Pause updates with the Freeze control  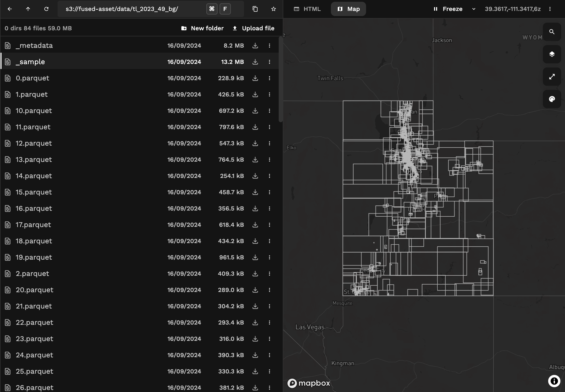pos(448,9)
